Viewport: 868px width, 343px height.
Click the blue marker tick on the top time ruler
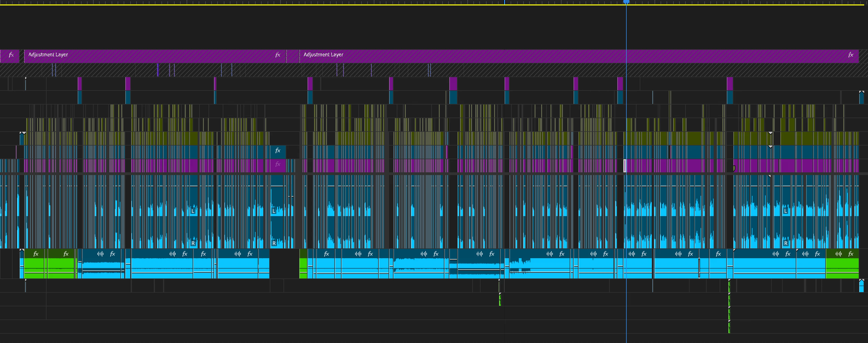click(504, 2)
